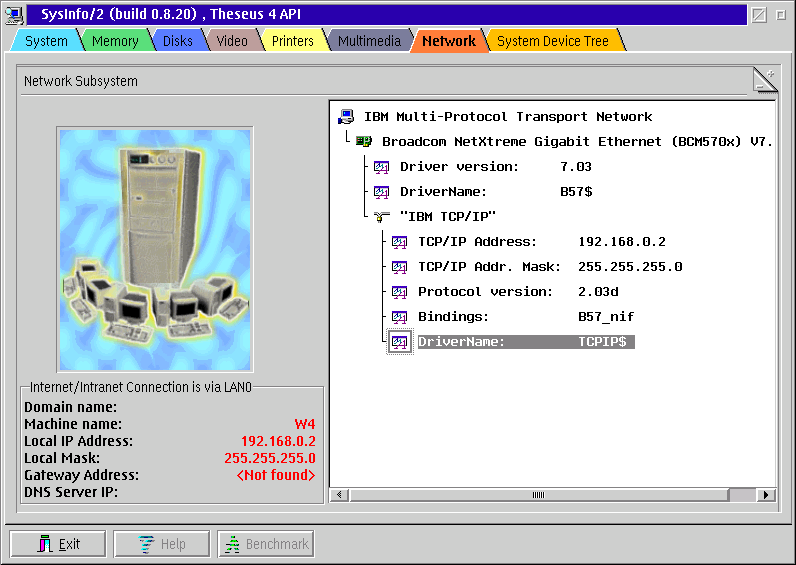Select the DriverName: B57$ row

(496, 192)
